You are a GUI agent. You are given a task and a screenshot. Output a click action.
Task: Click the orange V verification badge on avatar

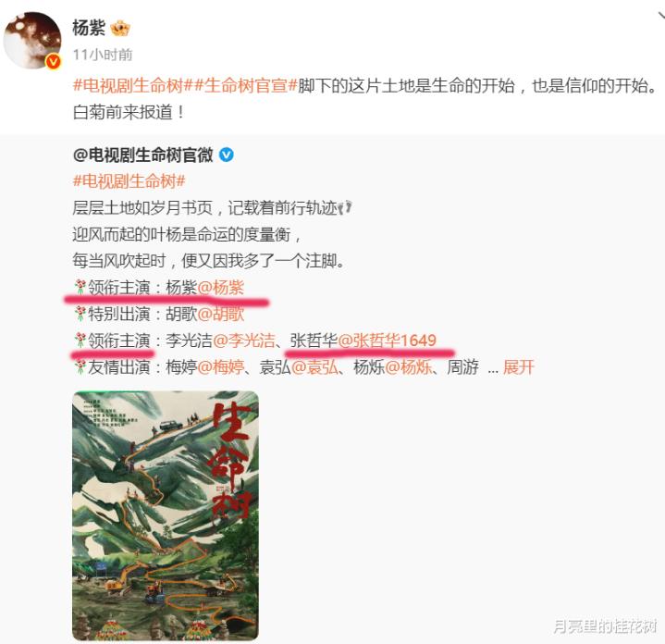pyautogui.click(x=53, y=62)
